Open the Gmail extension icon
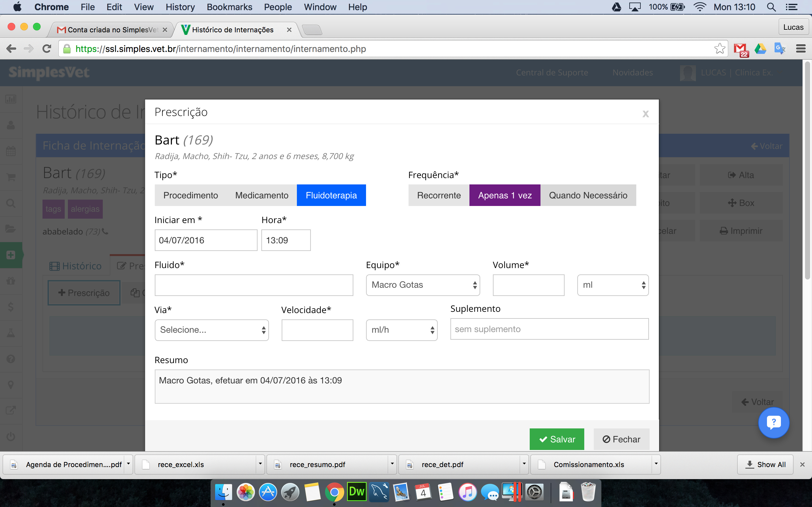Image resolution: width=812 pixels, height=507 pixels. 741,50
